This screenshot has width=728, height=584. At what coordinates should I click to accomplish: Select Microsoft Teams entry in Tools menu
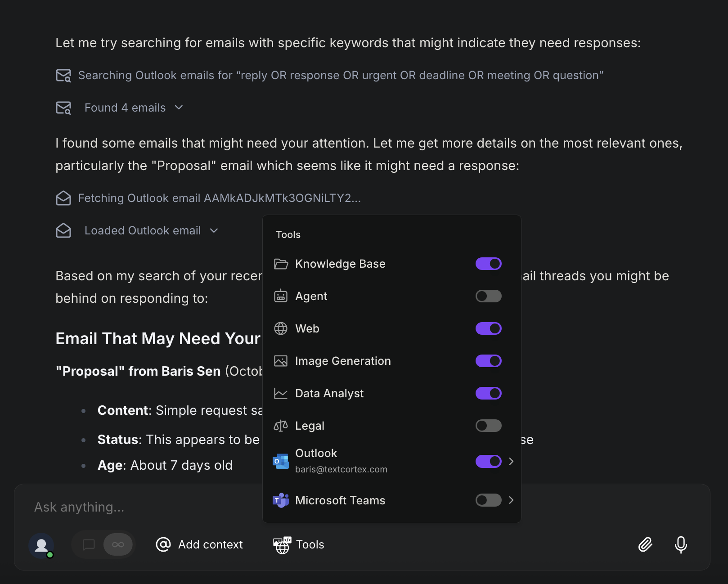[x=340, y=500]
